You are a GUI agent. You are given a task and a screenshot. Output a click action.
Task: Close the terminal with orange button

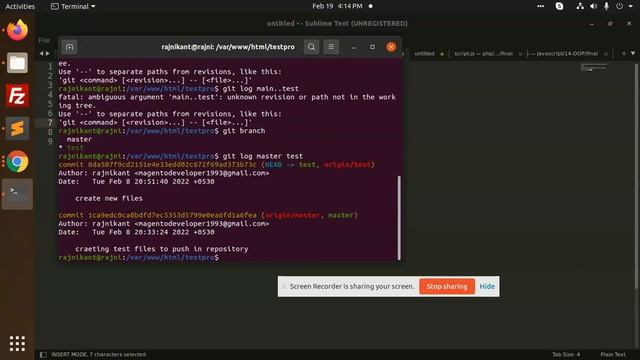point(391,47)
